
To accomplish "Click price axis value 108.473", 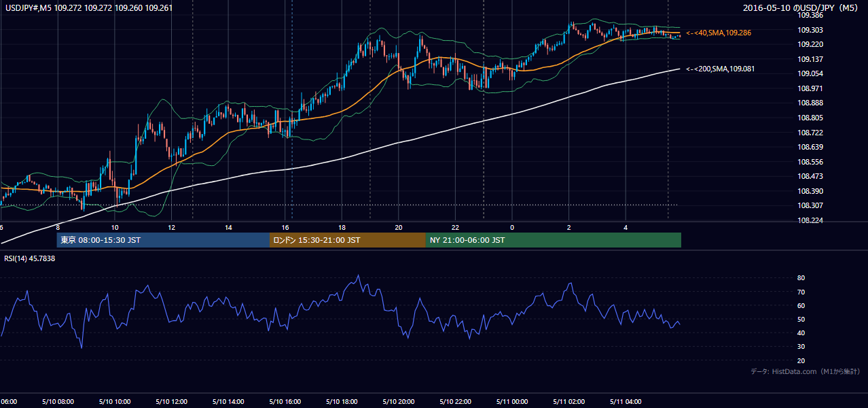I will [x=810, y=177].
